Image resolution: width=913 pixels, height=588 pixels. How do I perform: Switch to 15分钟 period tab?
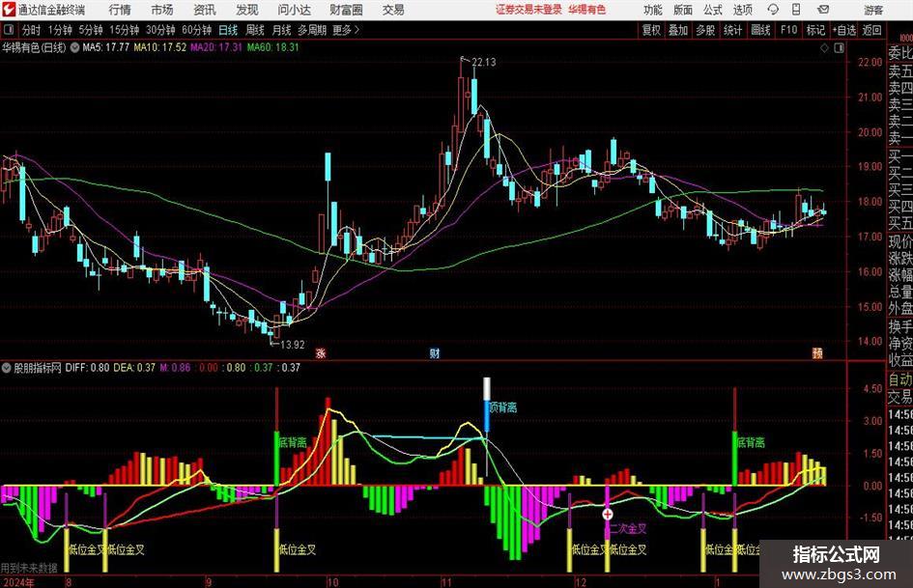coord(125,30)
